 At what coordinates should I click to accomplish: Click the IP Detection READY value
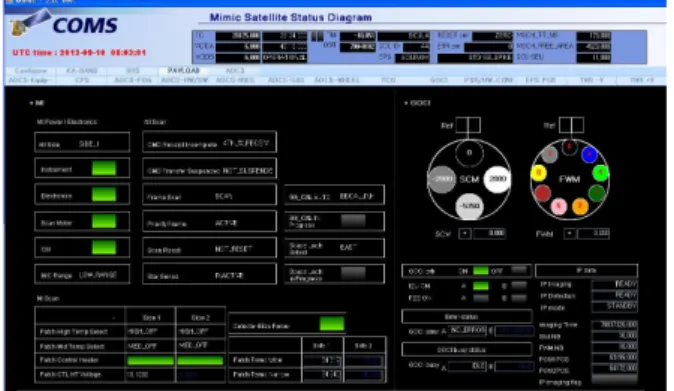point(615,295)
